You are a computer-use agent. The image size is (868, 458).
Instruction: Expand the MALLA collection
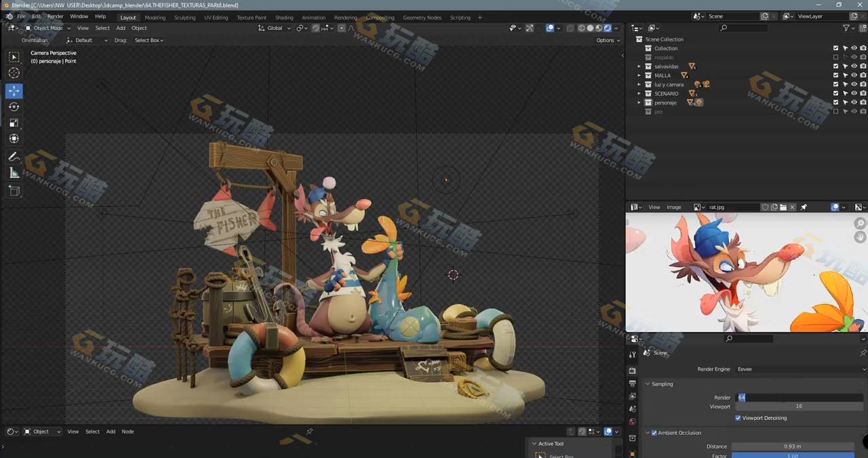tap(639, 75)
